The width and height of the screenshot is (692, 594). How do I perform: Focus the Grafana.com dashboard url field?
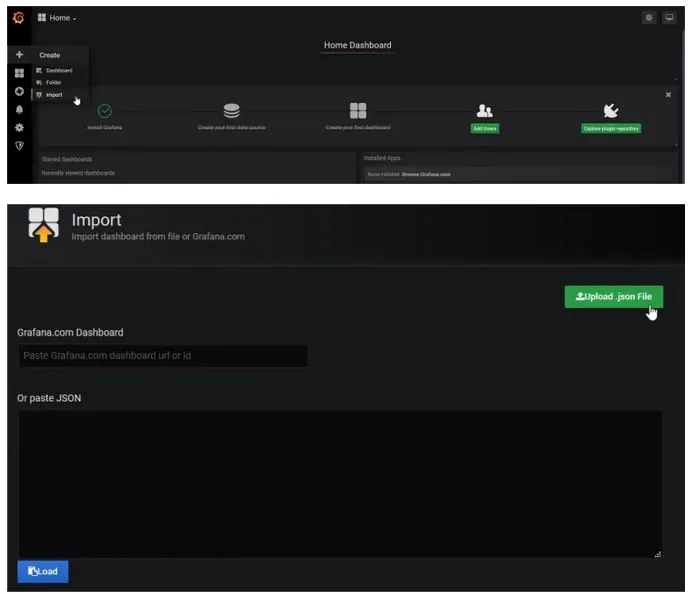click(x=163, y=356)
